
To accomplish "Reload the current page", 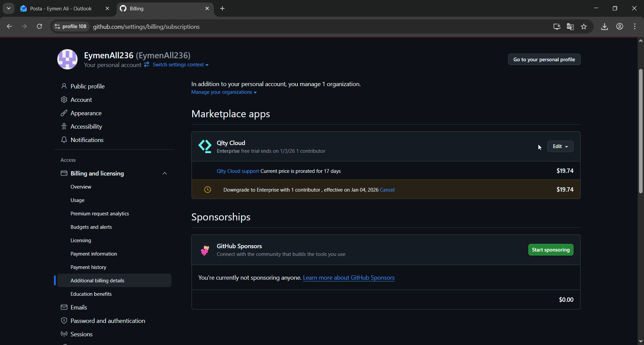I will pos(39,26).
